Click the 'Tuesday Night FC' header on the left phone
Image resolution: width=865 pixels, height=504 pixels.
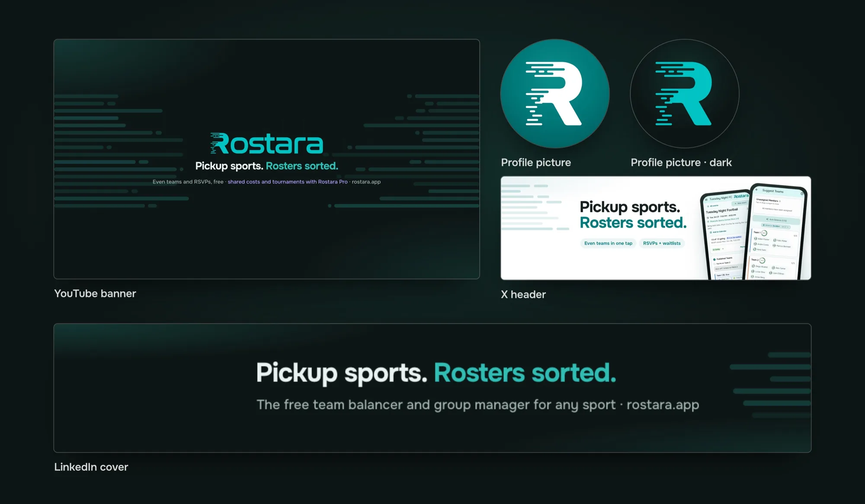[x=721, y=198]
